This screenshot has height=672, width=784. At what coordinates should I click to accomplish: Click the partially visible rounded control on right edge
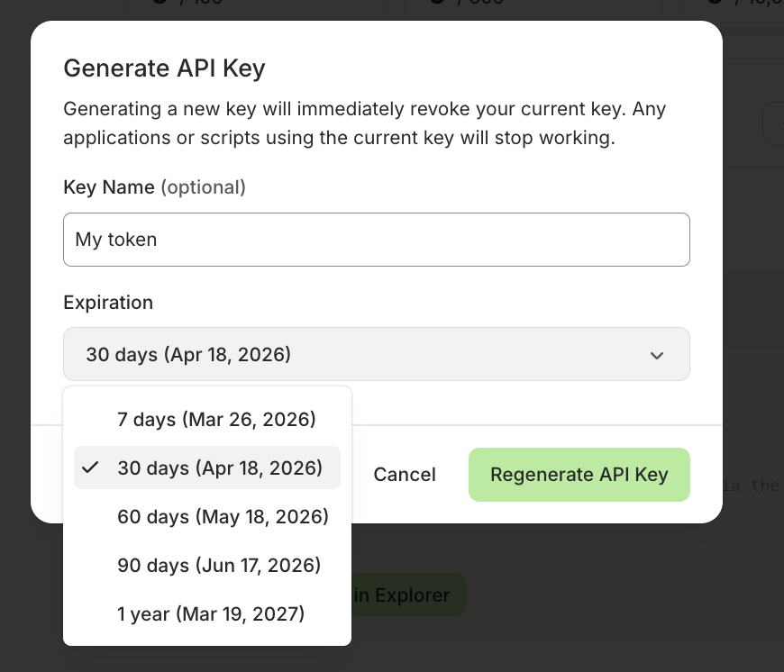(775, 123)
